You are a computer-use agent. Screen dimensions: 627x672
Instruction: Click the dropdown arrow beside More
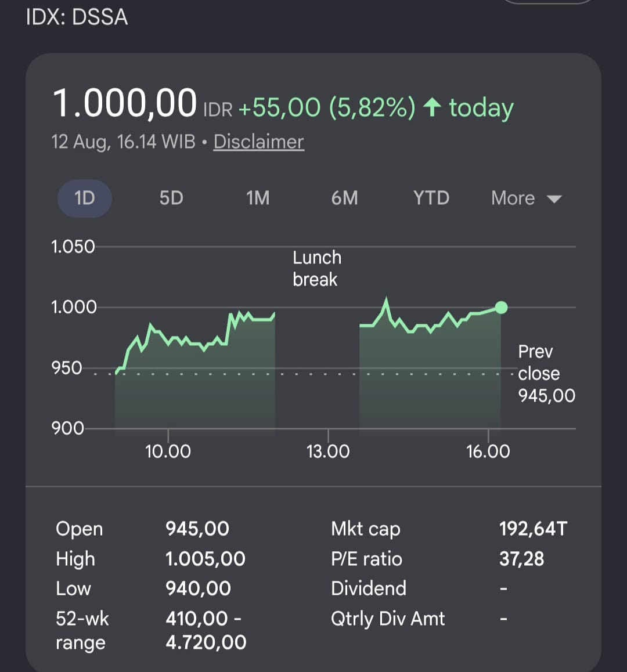point(554,199)
